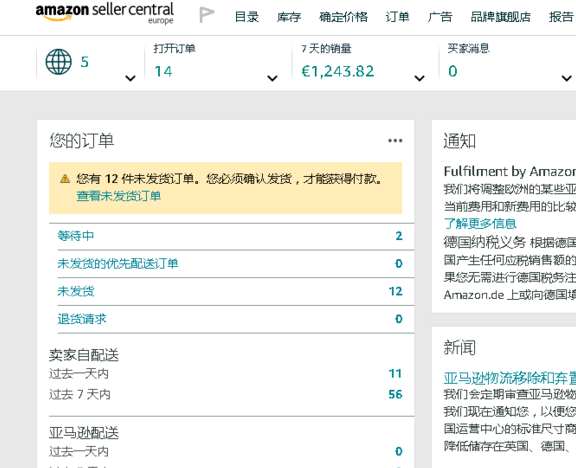Screen dimensions: 576x468
Task: Expand the 买家消息 dropdown chevron
Action: (566, 78)
